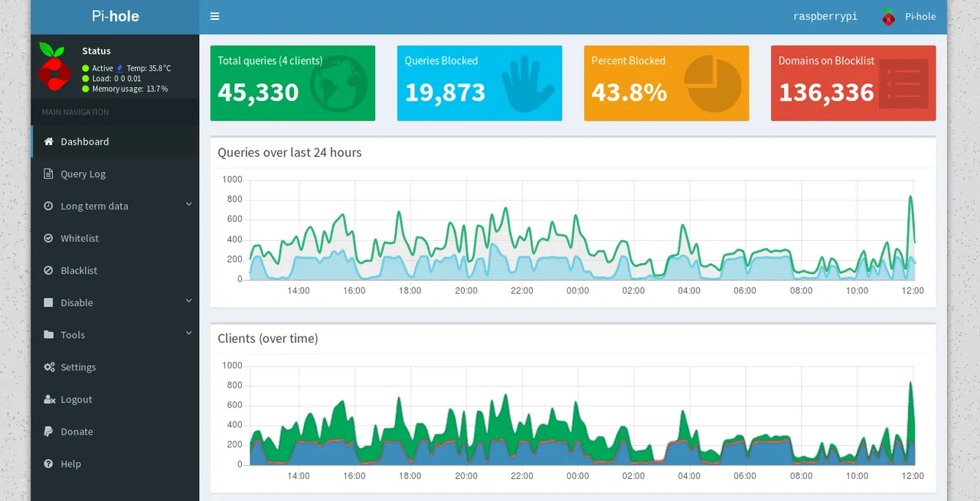
Task: Click the Long term data clock icon
Action: 49,206
